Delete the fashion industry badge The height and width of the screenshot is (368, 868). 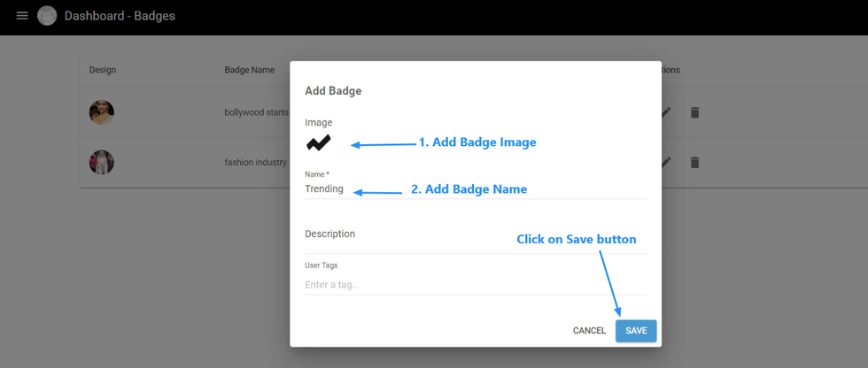click(x=694, y=163)
